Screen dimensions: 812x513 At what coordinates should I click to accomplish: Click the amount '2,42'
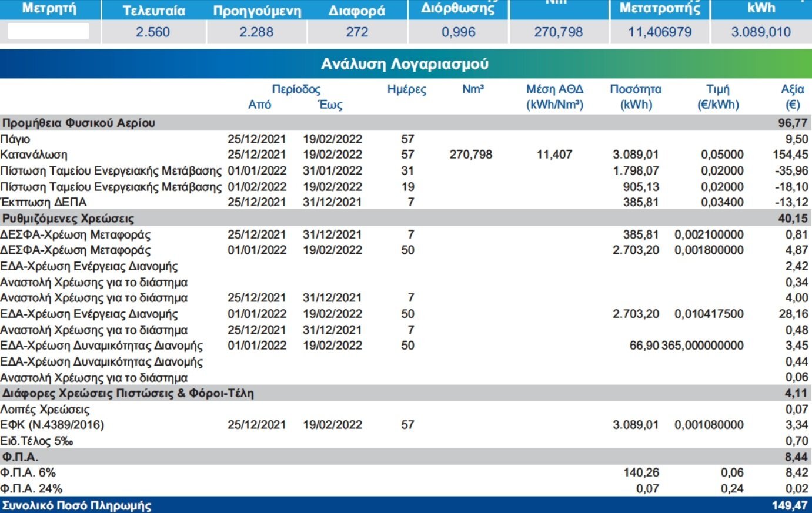(797, 266)
